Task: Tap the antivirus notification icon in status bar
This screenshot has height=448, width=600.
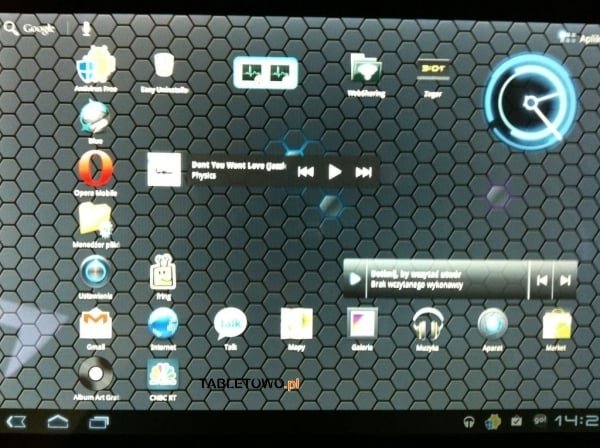Action: pos(493,422)
